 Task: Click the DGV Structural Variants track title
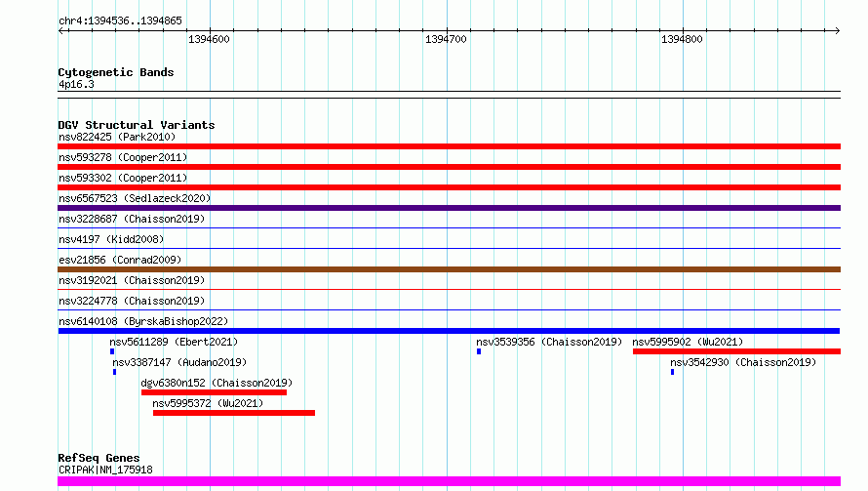click(x=137, y=125)
